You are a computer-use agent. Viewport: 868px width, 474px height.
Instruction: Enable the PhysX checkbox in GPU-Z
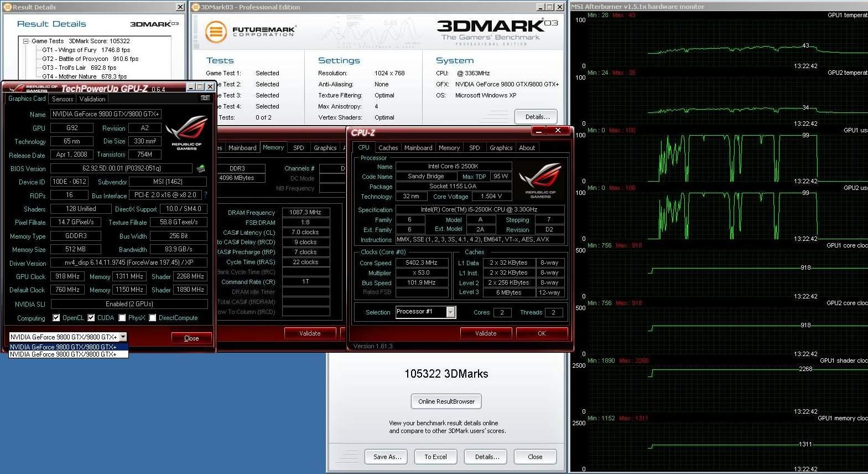click(122, 318)
